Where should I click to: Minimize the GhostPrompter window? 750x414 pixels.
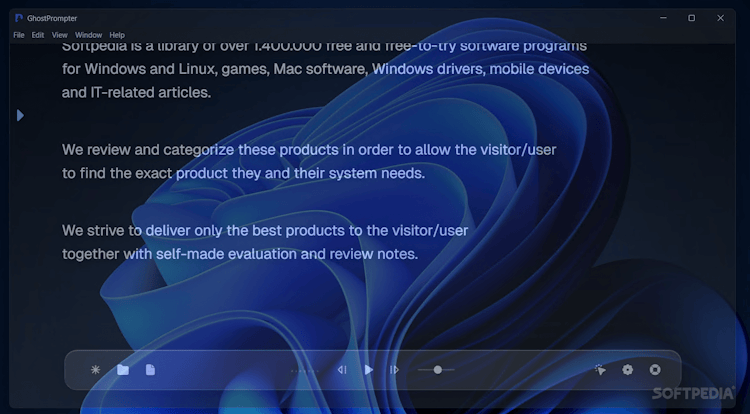663,18
